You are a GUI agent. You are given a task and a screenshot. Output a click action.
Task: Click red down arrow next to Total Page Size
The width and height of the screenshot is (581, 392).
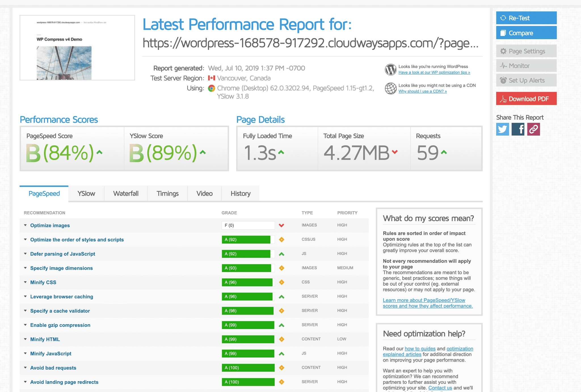(x=395, y=152)
